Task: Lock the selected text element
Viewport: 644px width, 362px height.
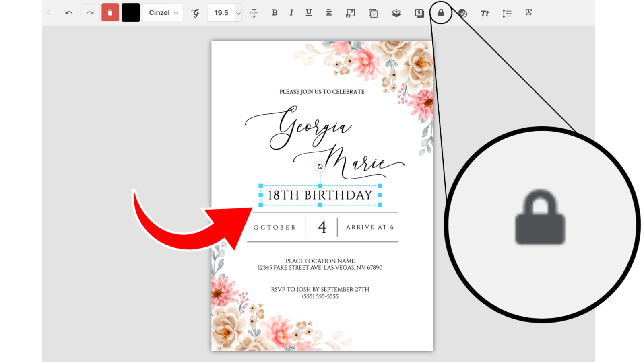Action: pyautogui.click(x=441, y=13)
